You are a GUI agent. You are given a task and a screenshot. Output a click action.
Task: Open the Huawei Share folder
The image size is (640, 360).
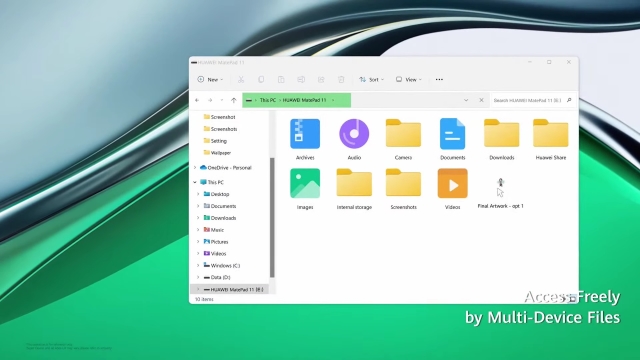tap(551, 139)
